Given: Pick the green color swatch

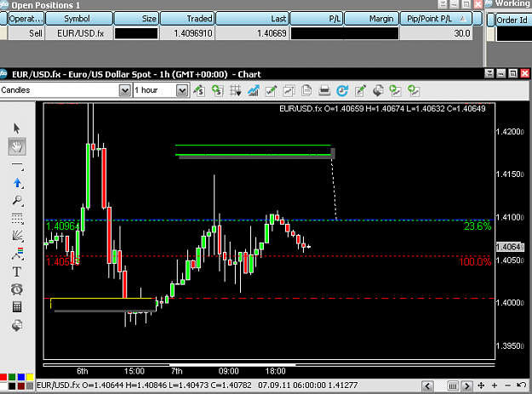Looking at the screenshot, I should pos(12,377).
